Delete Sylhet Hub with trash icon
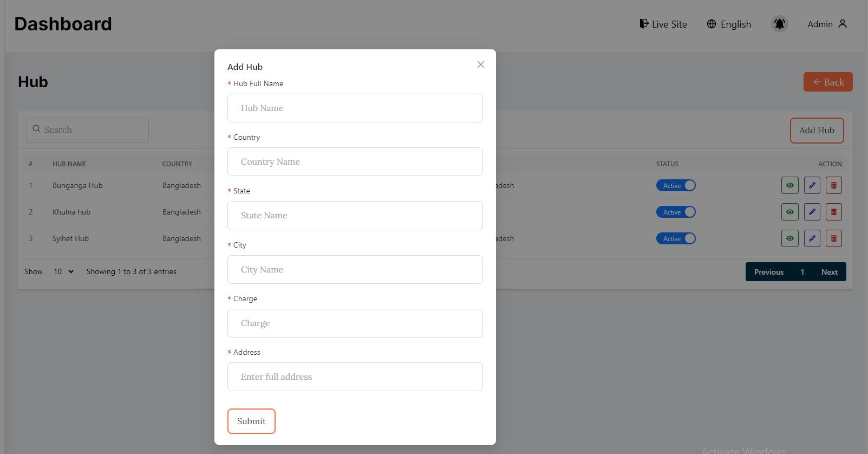Viewport: 868px width, 454px height. pyautogui.click(x=833, y=238)
